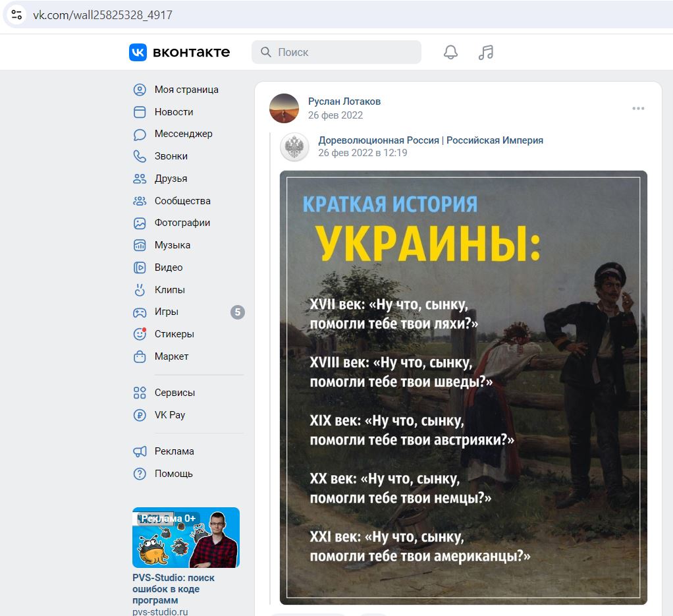The width and height of the screenshot is (673, 616).
Task: Click the Музыка icon in the sidebar
Action: point(140,245)
